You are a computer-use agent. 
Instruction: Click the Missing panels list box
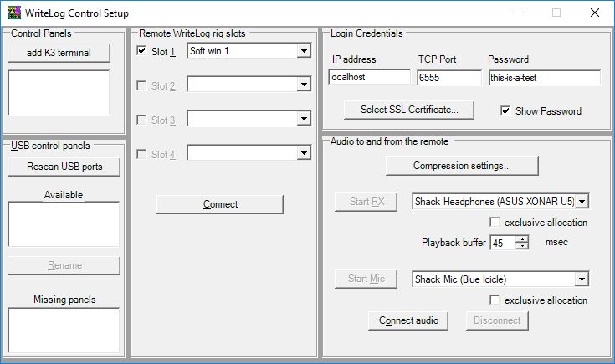[64, 330]
